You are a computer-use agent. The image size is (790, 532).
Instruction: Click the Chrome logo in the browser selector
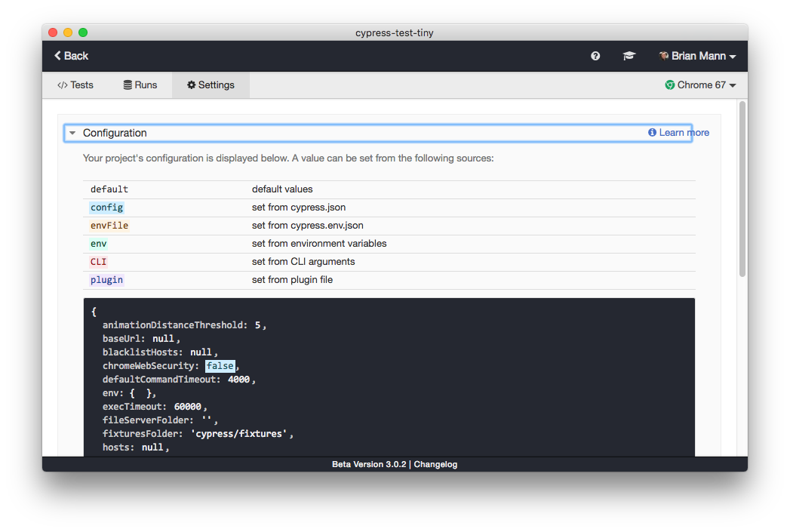(x=669, y=85)
